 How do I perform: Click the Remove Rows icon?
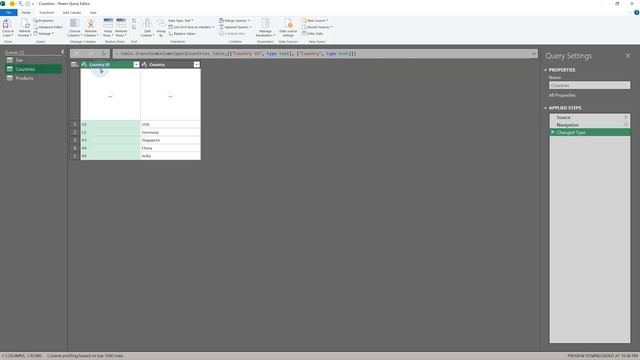[x=121, y=23]
